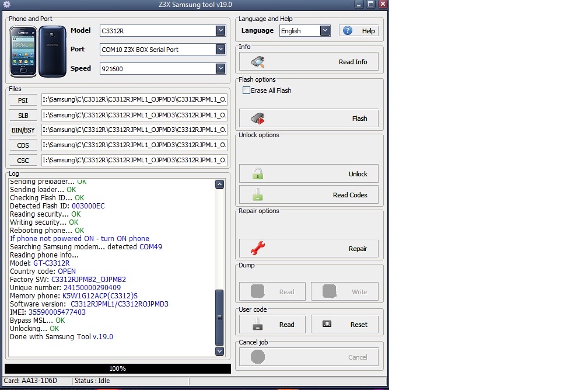Click the PSI file button
The width and height of the screenshot is (588, 390).
pos(23,100)
